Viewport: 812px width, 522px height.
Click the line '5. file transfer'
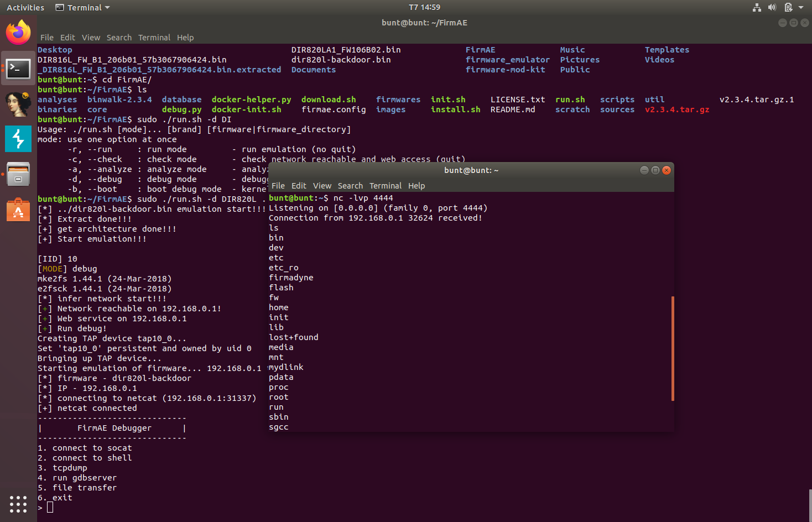pos(77,488)
